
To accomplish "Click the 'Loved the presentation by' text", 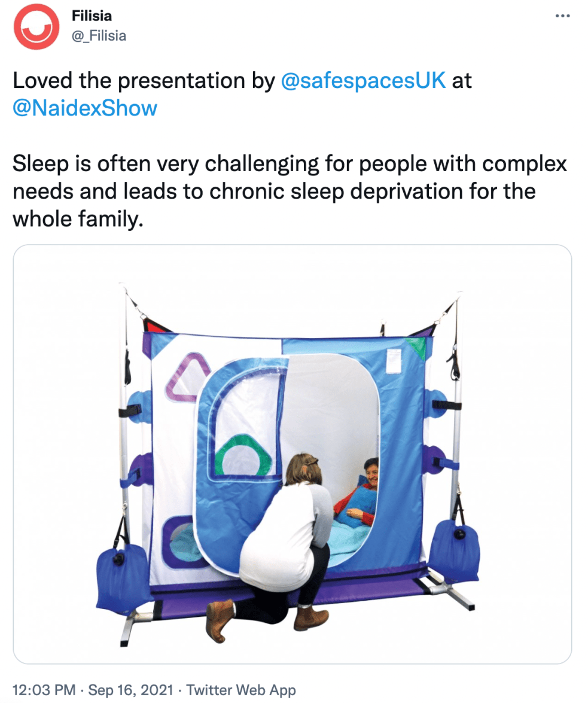I will [144, 81].
